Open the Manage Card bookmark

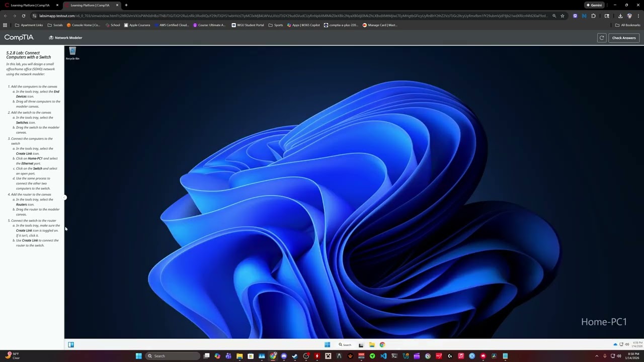(380, 25)
